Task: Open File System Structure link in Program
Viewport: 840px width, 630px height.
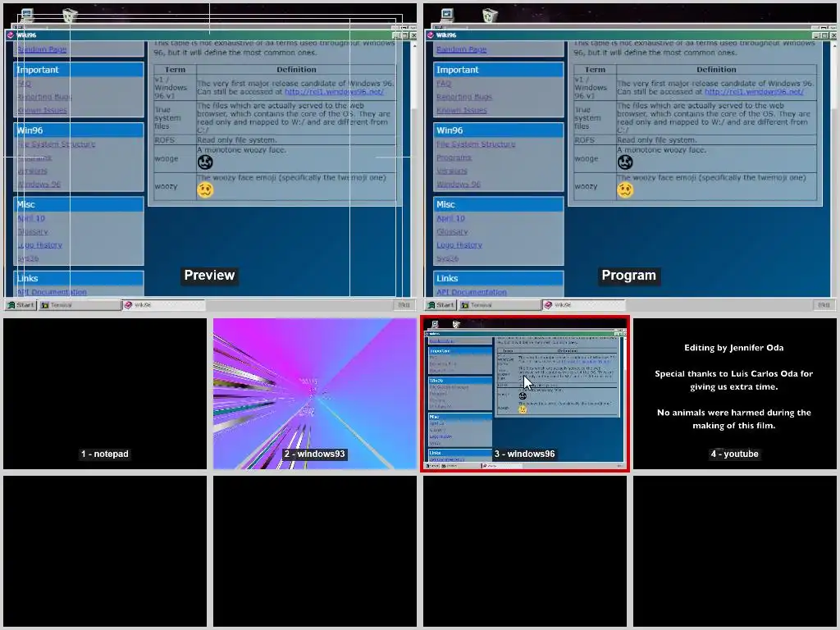Action: coord(476,144)
